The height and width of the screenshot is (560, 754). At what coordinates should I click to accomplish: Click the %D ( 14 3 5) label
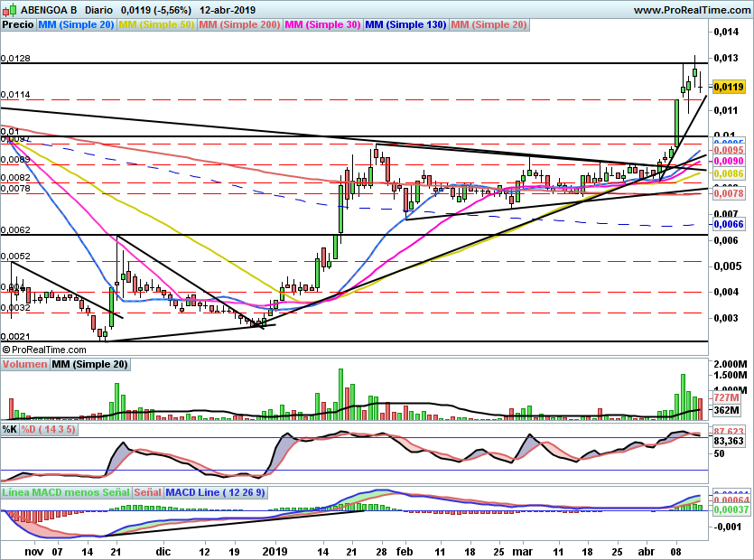pos(48,429)
